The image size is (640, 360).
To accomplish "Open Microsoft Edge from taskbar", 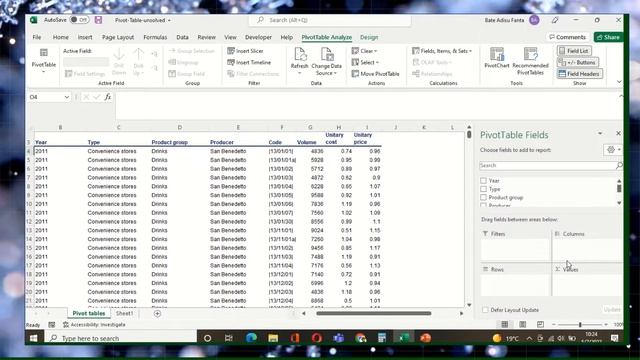I will click(x=251, y=338).
